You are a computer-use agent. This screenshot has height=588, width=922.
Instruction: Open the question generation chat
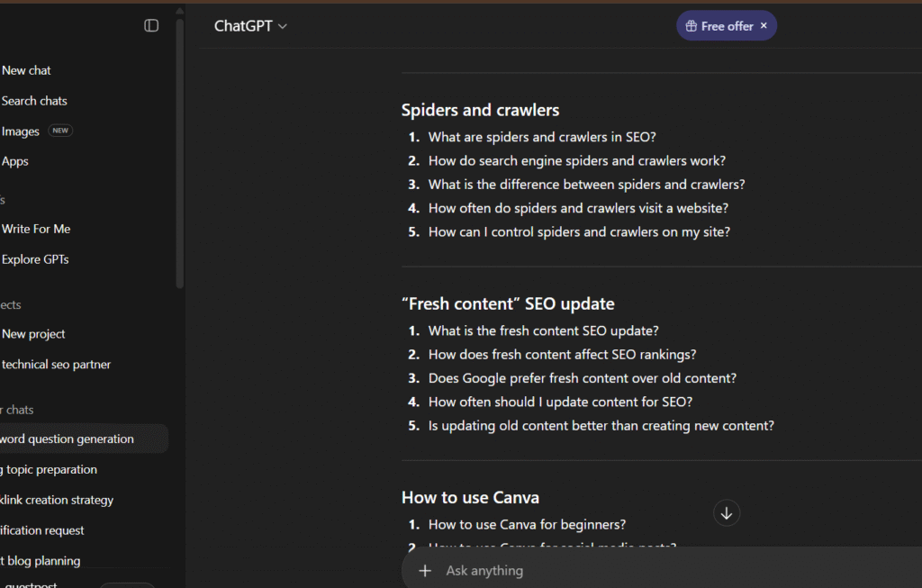68,439
